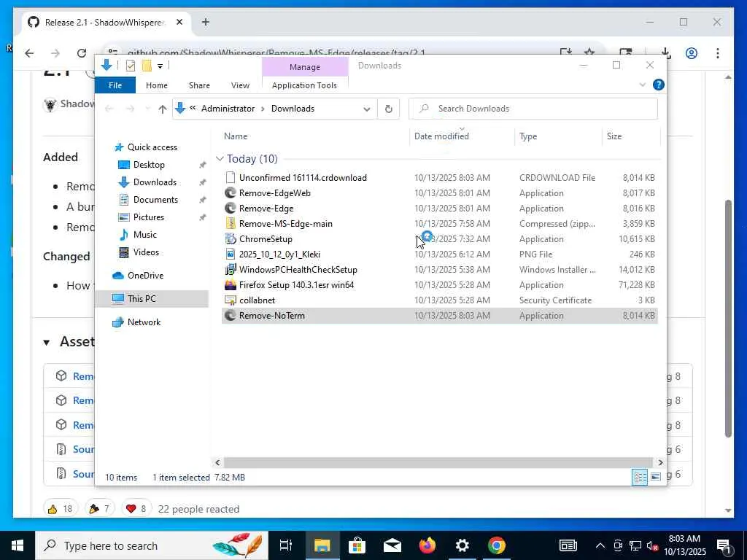Image resolution: width=747 pixels, height=560 pixels.
Task: Close the Release 2.1 Chrome tab
Action: tap(179, 22)
